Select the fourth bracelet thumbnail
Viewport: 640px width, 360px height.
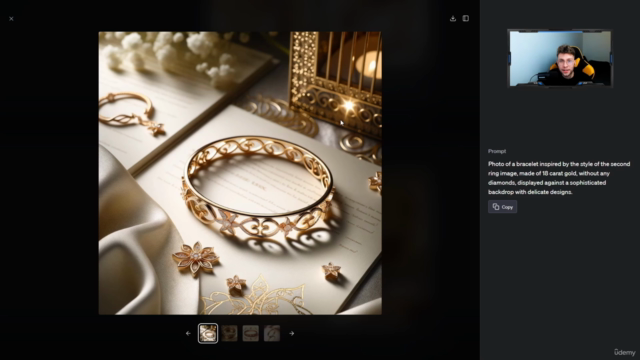(x=272, y=333)
